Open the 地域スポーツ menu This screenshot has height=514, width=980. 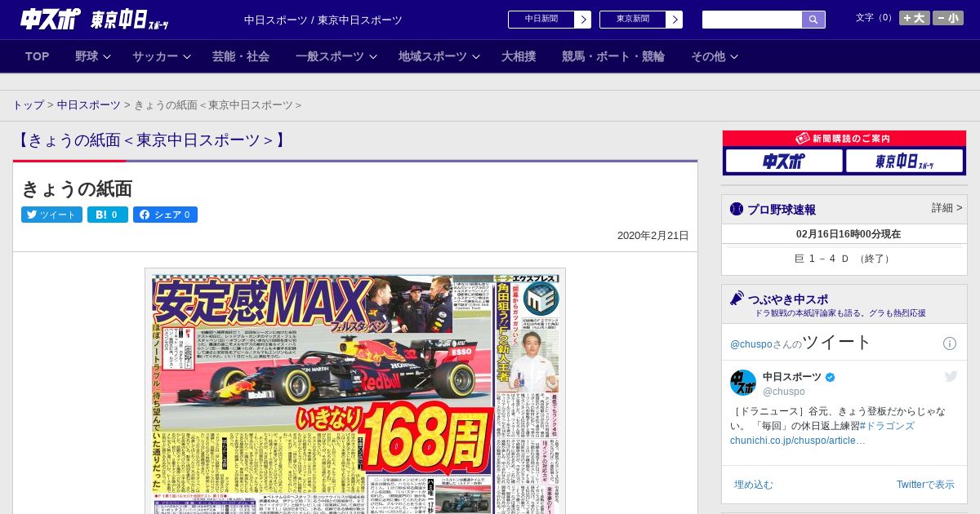coord(433,56)
